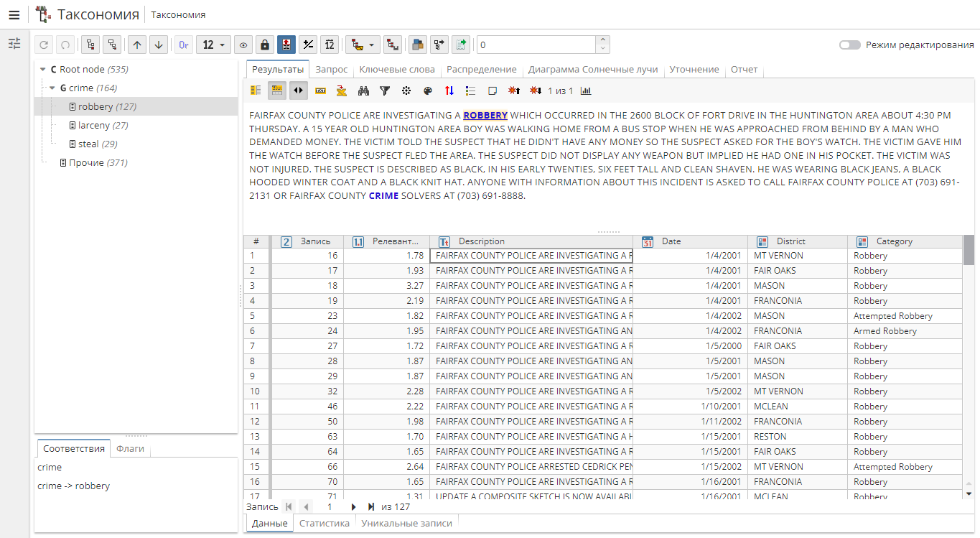
Task: Open the Отчет tab
Action: [745, 70]
